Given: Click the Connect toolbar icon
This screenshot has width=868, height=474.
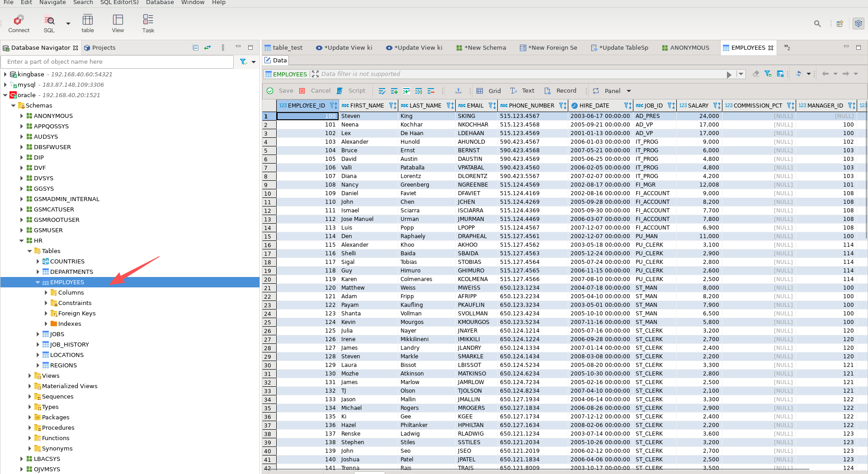Looking at the screenshot, I should (x=19, y=23).
